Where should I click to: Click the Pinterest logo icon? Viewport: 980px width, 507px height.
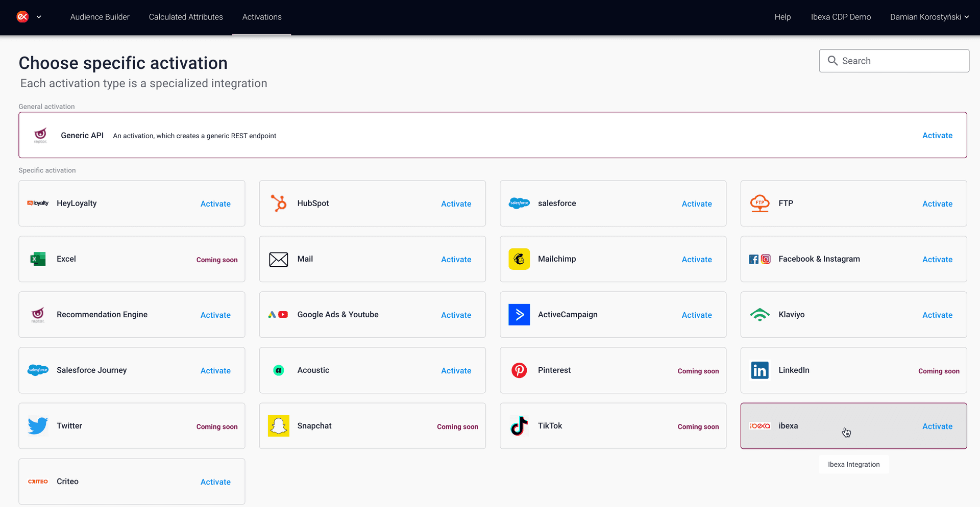coord(519,370)
